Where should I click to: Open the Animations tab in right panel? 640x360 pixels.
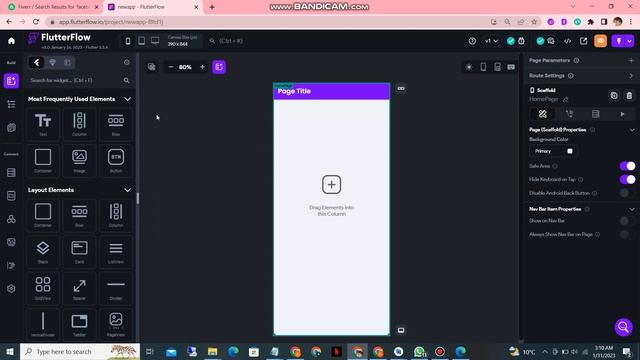tap(622, 114)
